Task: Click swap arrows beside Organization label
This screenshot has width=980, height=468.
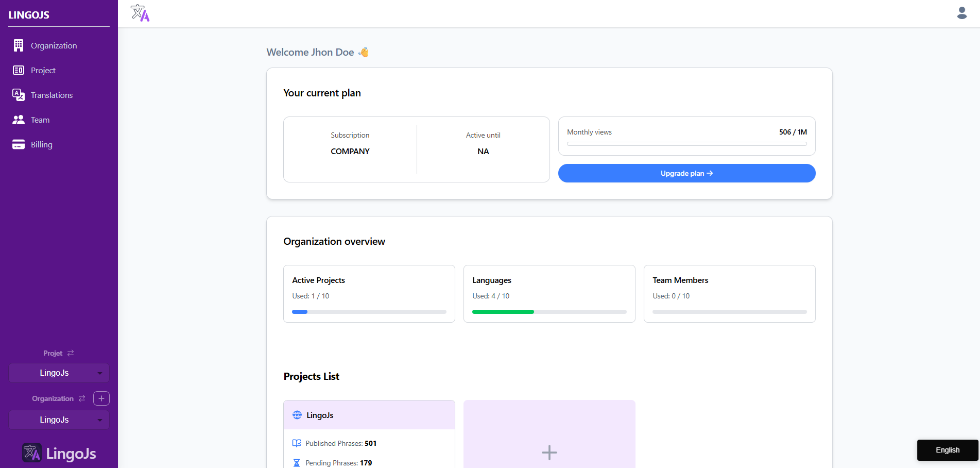Action: point(82,398)
